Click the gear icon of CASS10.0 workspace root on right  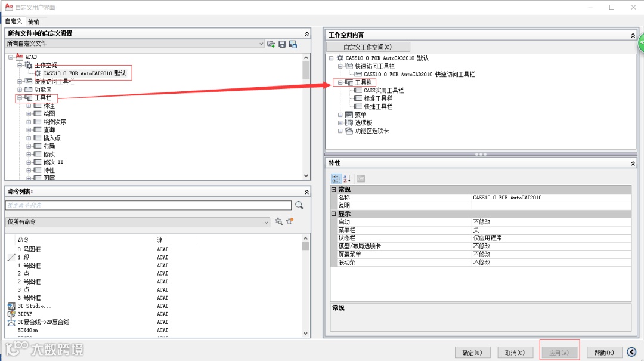[340, 58]
